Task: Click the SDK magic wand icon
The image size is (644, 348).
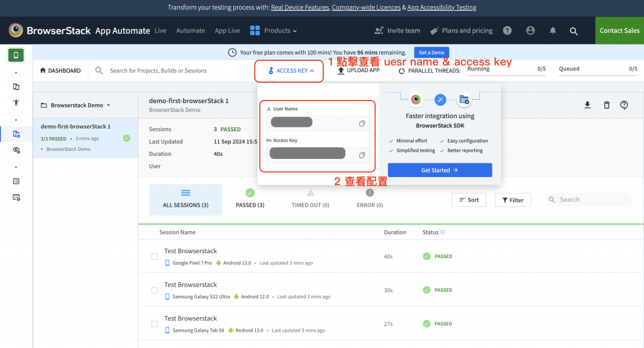Action: coord(440,99)
